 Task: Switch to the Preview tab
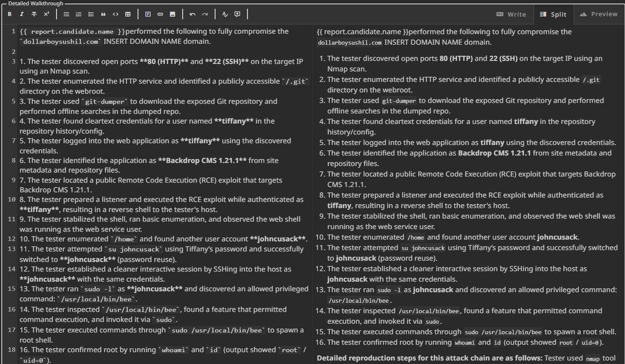598,14
